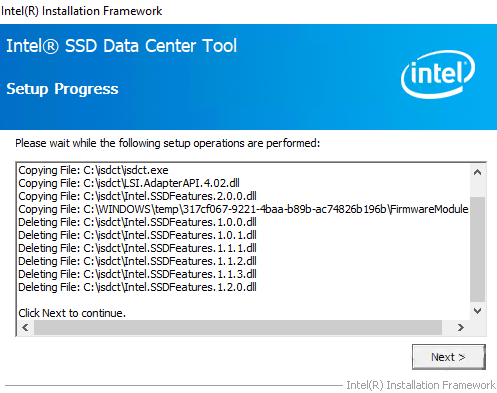Click the scroll left arrow in log

(25, 328)
